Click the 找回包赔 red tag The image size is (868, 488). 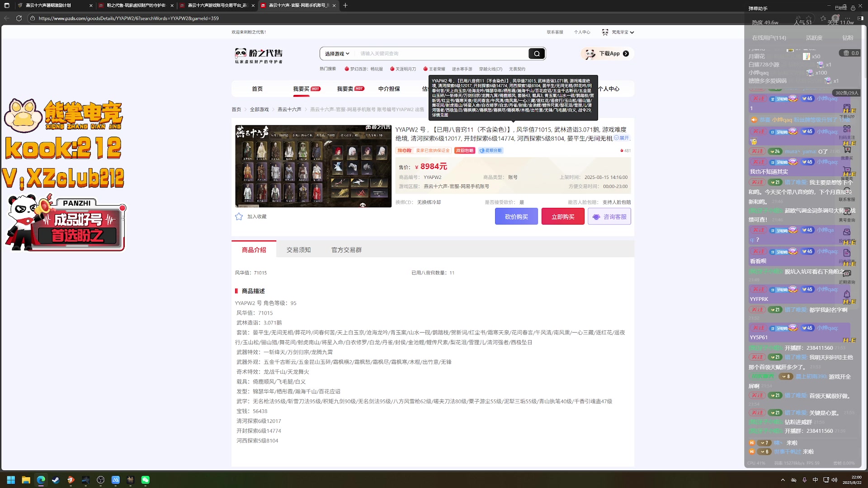464,150
